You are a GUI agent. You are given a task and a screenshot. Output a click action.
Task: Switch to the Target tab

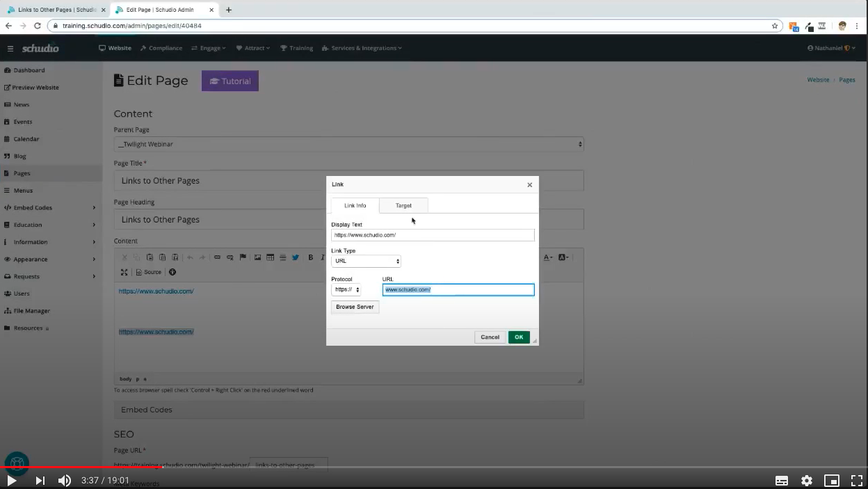click(403, 205)
